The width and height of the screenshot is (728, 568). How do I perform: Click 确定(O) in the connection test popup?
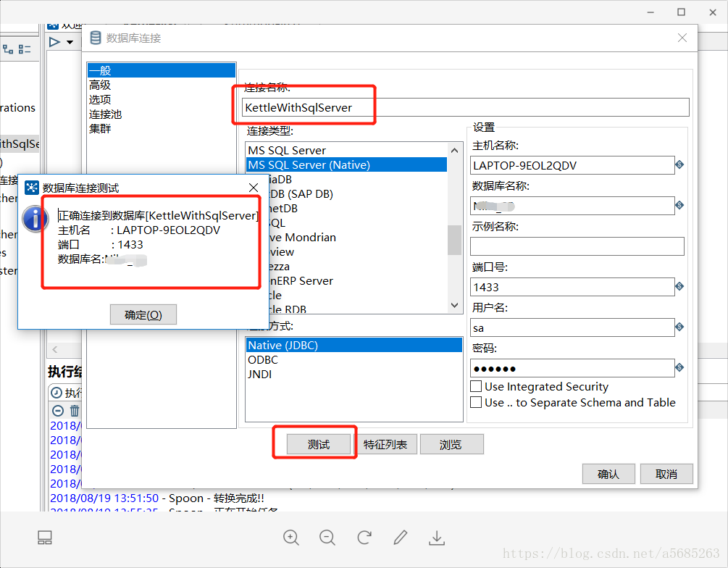click(143, 315)
